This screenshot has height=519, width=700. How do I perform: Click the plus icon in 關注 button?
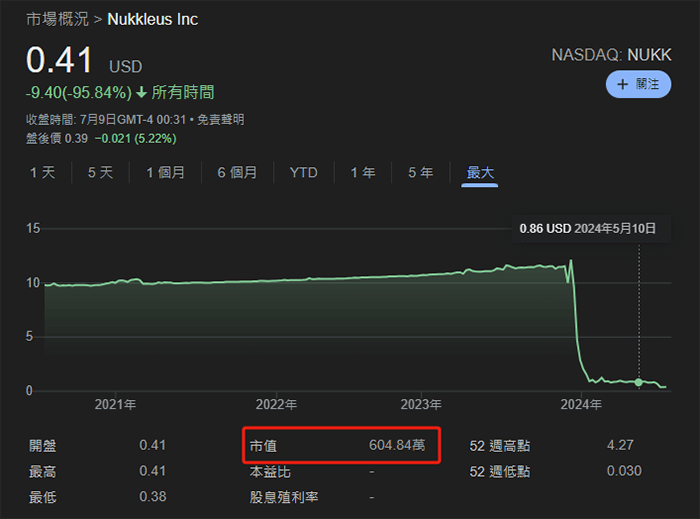point(622,84)
